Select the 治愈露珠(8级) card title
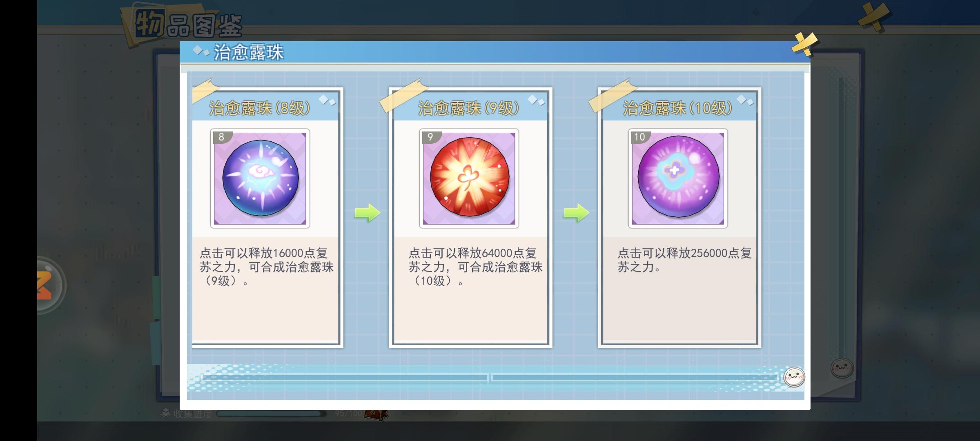This screenshot has width=980, height=441. click(x=260, y=108)
